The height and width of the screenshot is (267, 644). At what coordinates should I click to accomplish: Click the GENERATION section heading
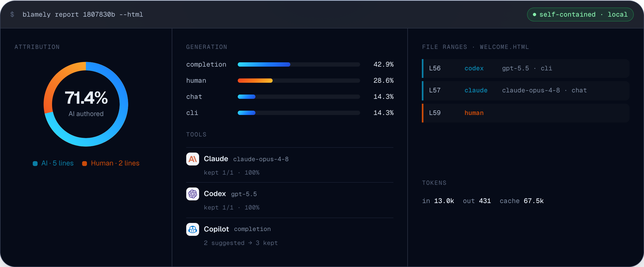tap(207, 47)
